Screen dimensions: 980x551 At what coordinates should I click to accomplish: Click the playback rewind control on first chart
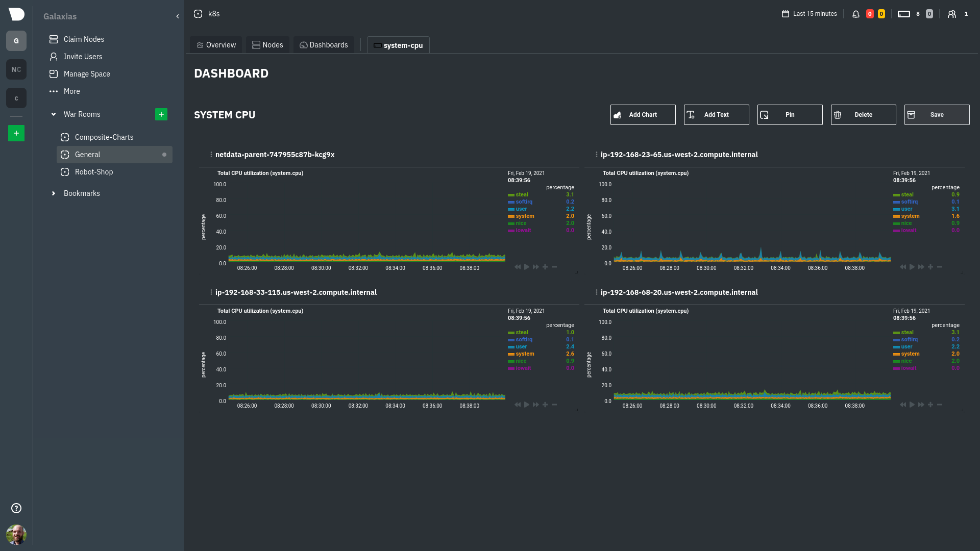point(518,266)
